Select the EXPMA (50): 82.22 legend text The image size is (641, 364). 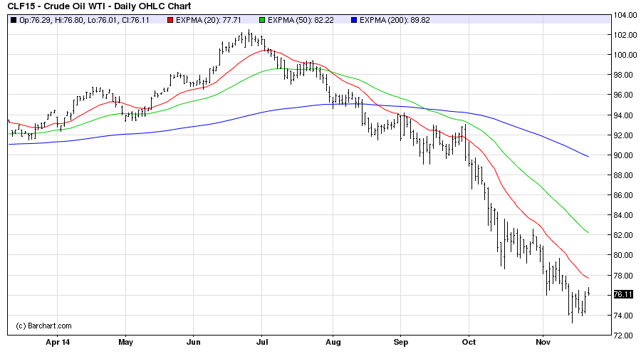301,19
